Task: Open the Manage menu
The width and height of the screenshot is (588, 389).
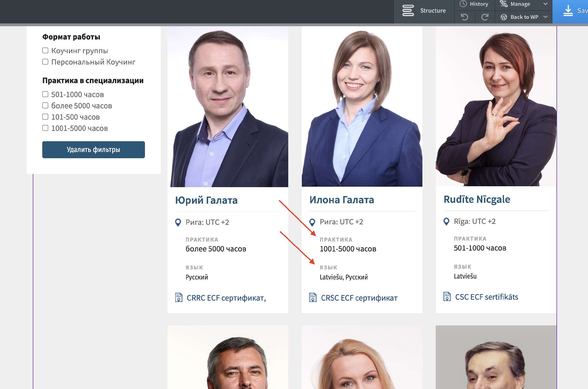Action: 520,4
